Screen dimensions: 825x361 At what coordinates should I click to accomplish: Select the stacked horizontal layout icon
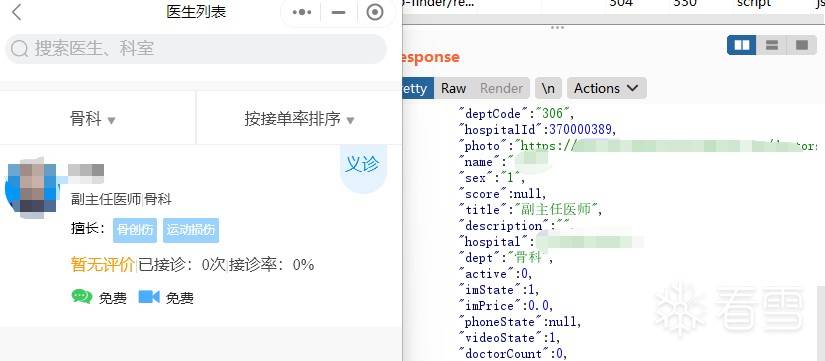coord(772,45)
